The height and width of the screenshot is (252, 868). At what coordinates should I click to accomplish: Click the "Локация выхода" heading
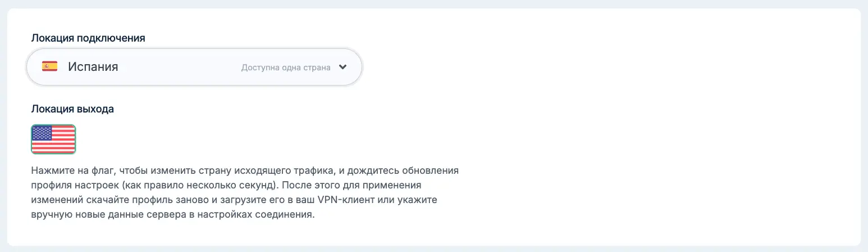pos(72,109)
